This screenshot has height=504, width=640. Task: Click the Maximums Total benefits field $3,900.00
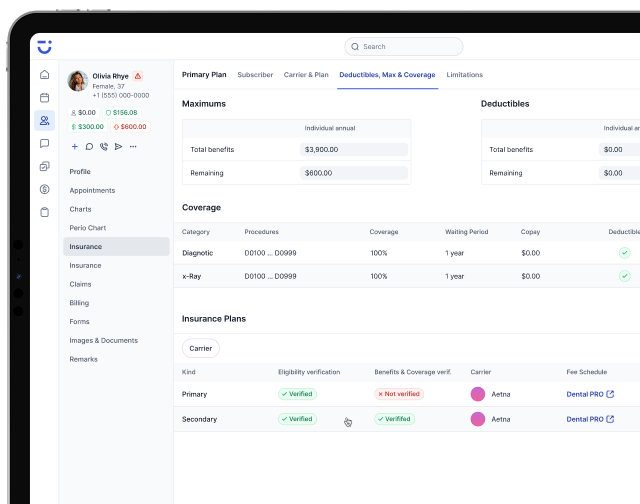pyautogui.click(x=354, y=149)
